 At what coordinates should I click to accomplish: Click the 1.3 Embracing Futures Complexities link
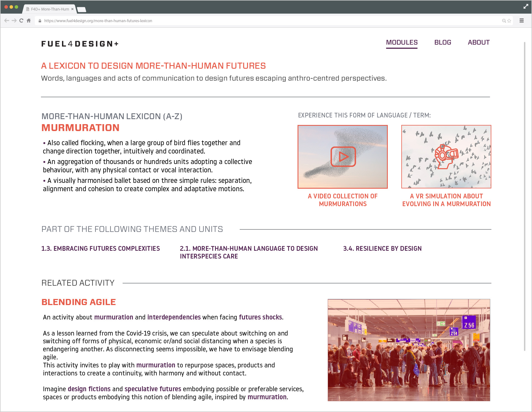100,249
